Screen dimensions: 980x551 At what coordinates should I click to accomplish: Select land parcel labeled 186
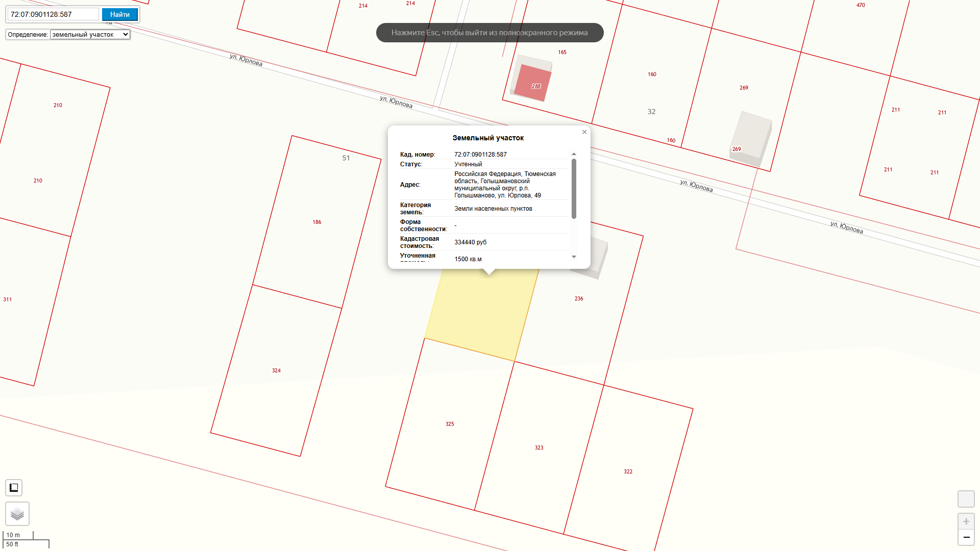coord(317,222)
